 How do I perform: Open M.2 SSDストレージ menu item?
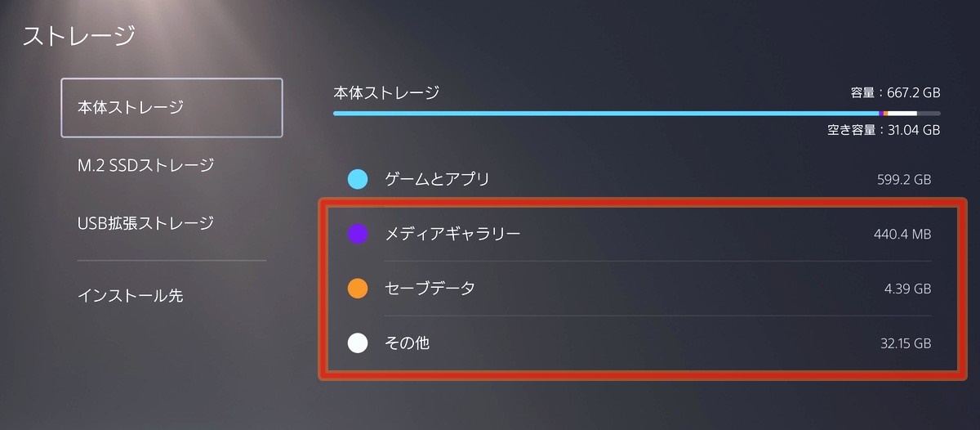pos(145,165)
